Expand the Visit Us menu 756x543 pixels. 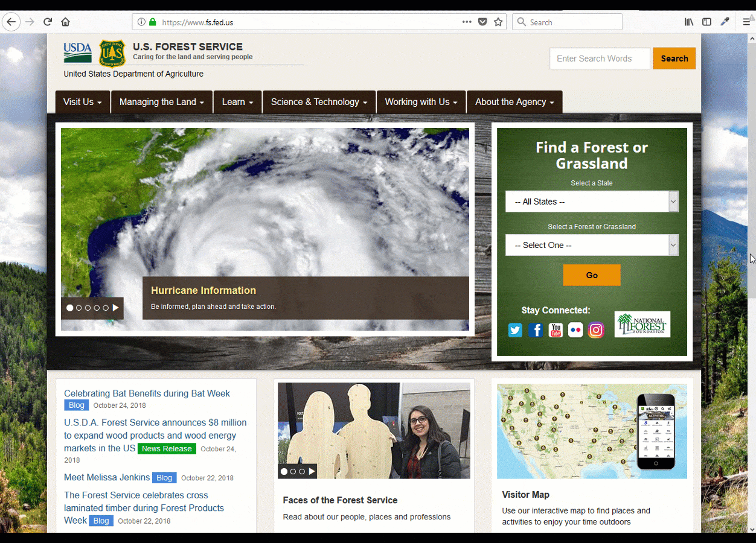click(x=83, y=102)
